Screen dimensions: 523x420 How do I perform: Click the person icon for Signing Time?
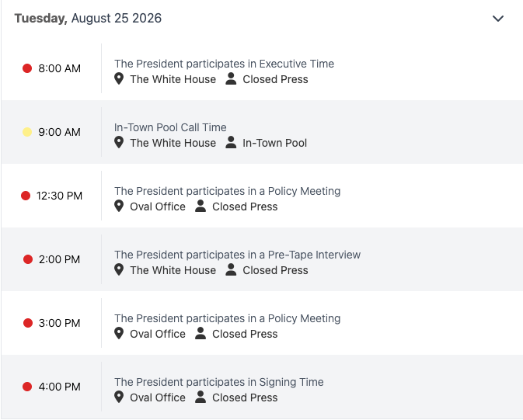tap(200, 397)
